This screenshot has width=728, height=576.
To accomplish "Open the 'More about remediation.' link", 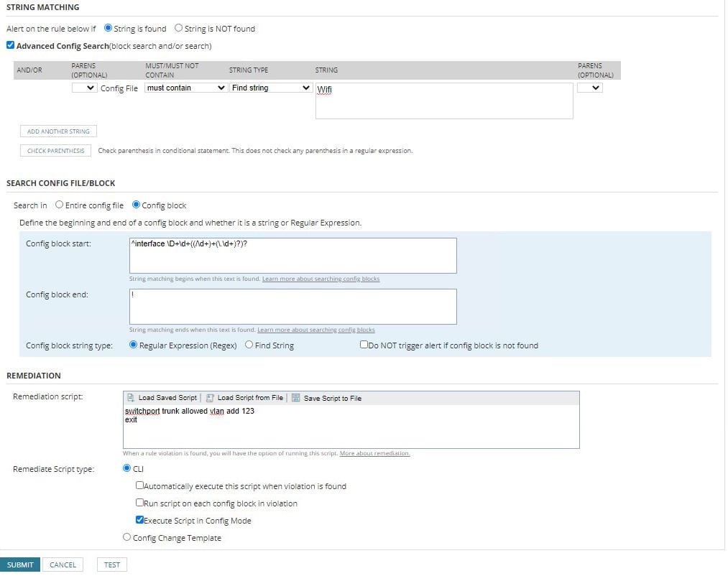I will click(374, 453).
